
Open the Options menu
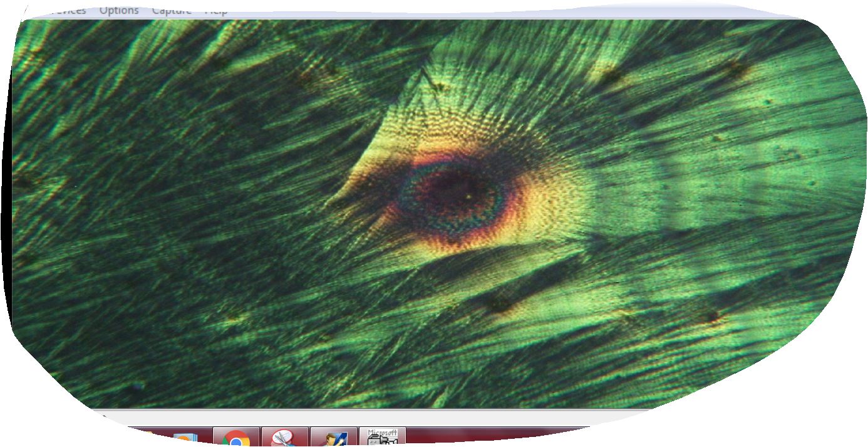click(x=119, y=10)
